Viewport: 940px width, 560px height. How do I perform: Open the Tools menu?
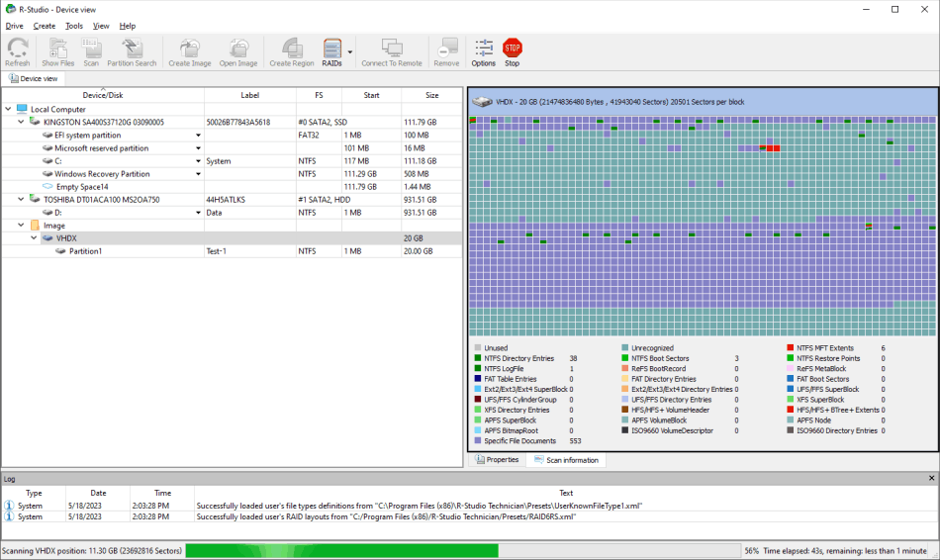click(x=74, y=26)
